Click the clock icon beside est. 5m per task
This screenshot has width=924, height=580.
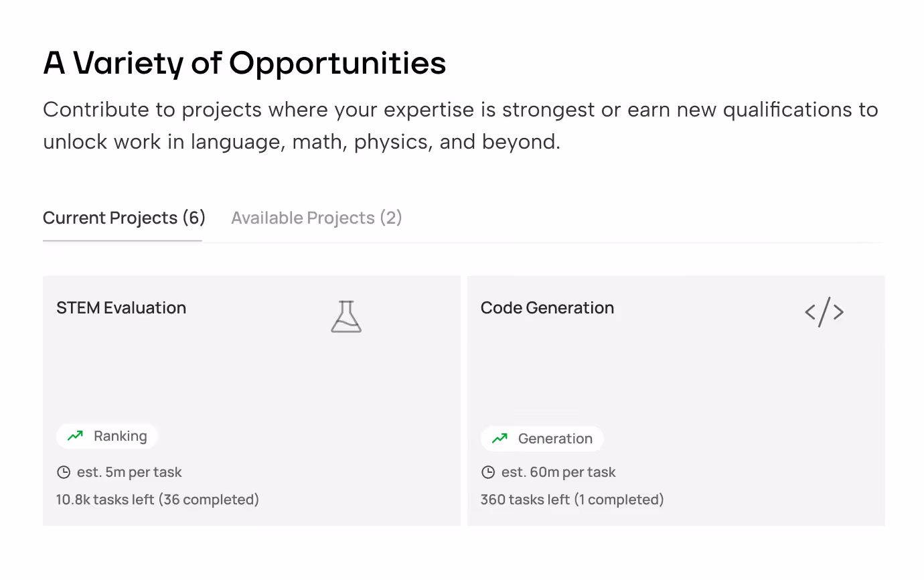(x=64, y=472)
